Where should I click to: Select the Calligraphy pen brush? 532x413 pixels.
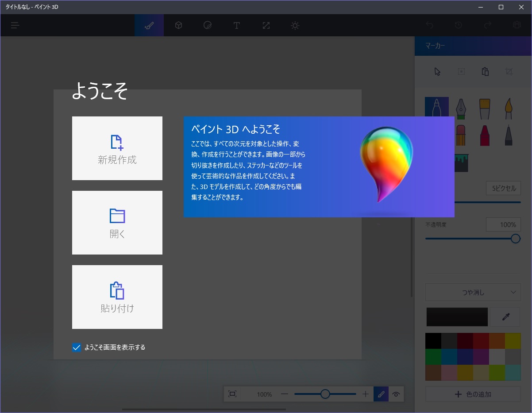click(461, 109)
